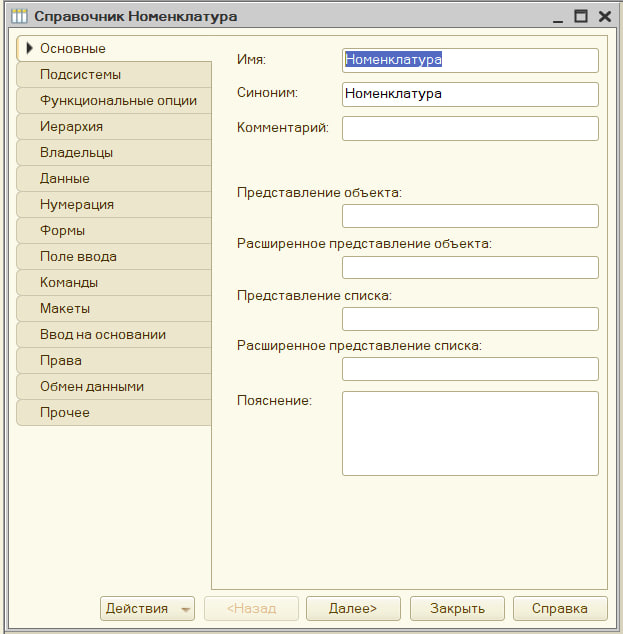Click the field under Представление объекта
Screen dimensions: 623x634
point(470,216)
